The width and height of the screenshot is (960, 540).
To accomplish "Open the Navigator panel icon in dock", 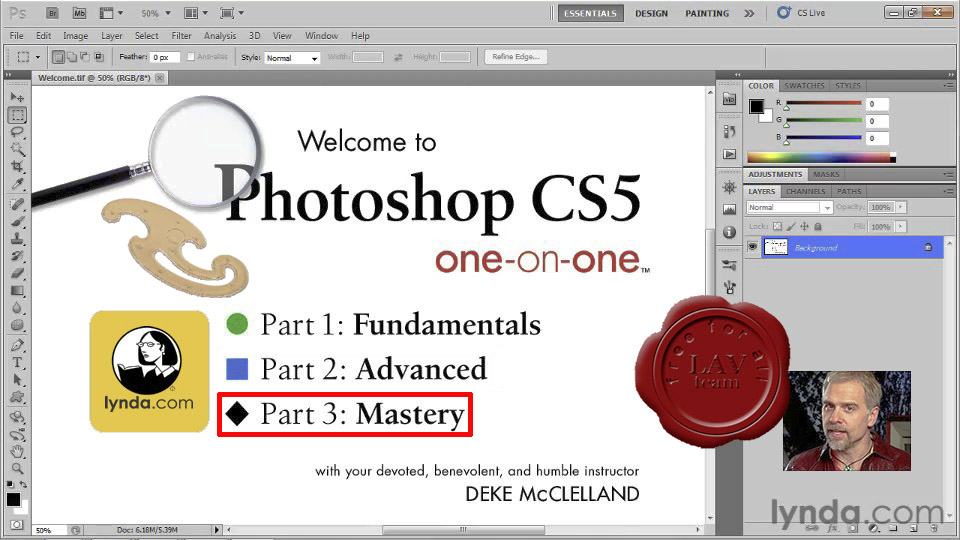I will [729, 187].
